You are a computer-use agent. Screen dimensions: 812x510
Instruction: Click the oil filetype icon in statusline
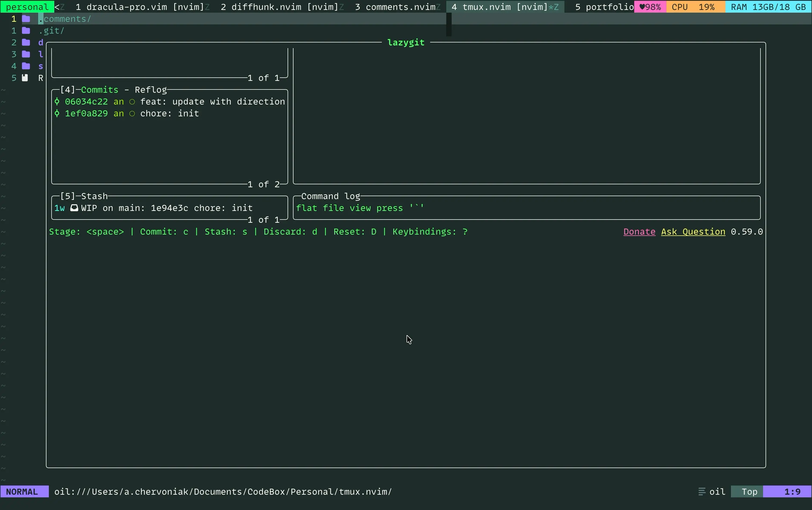tap(702, 492)
